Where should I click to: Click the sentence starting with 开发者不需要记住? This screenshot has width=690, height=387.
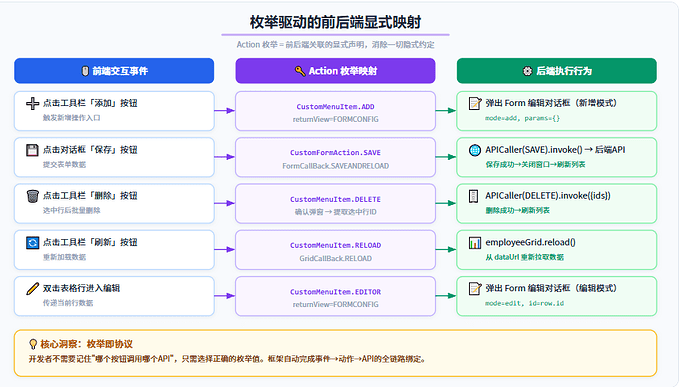pyautogui.click(x=228, y=359)
